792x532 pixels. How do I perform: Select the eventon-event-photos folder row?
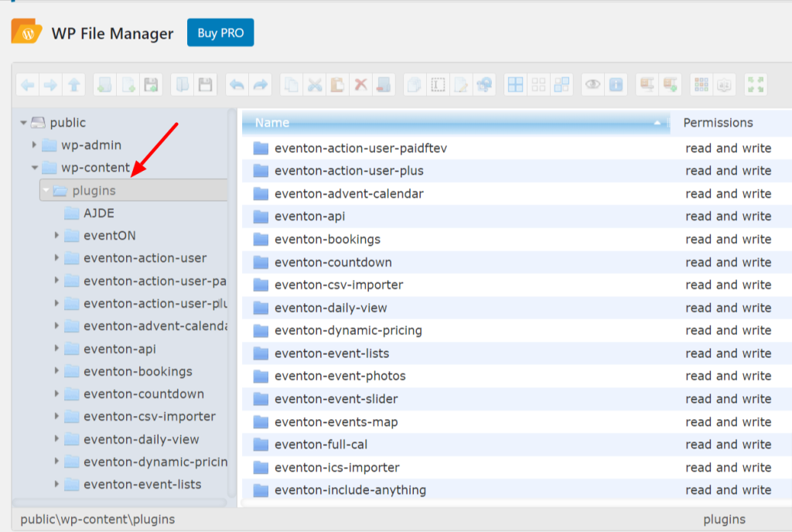click(x=517, y=376)
